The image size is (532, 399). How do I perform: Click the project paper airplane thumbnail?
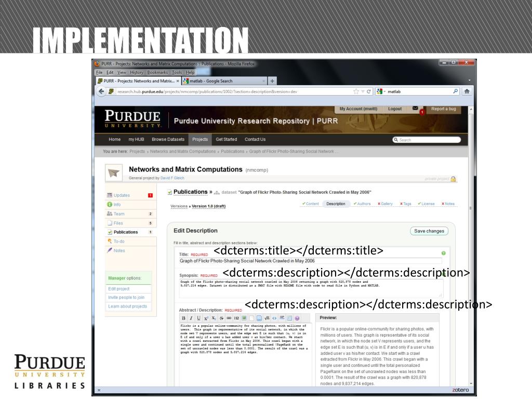click(x=113, y=172)
